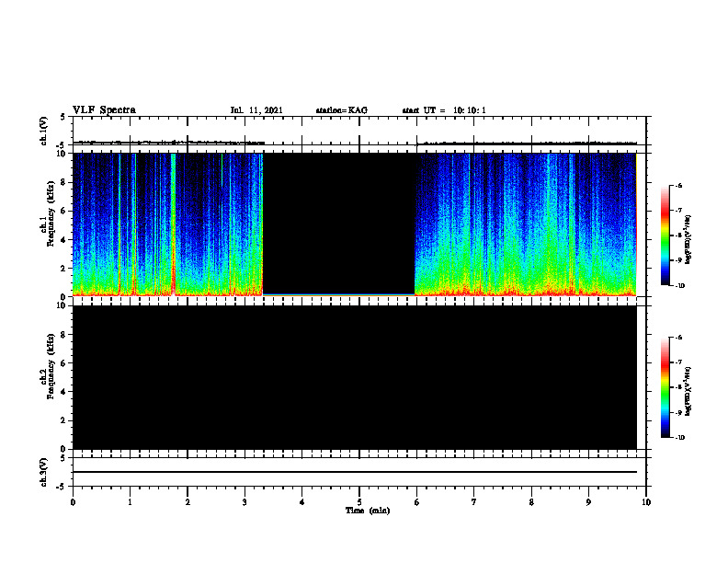Screen dimensions: 728x563
Task: Select the date text "Jul. 11, 2021"
Action: (256, 110)
